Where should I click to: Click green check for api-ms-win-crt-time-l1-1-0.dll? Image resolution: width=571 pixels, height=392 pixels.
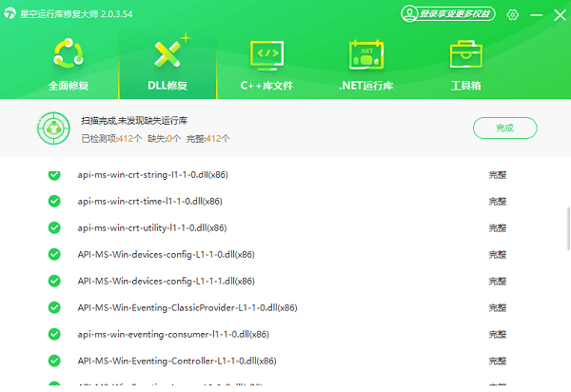(54, 201)
